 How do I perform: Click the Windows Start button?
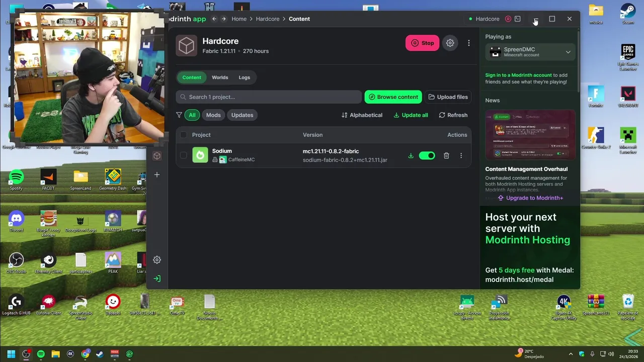(11, 354)
